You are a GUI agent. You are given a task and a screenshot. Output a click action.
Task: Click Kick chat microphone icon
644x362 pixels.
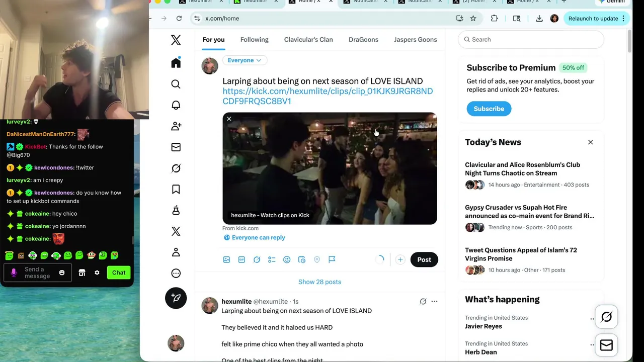pyautogui.click(x=14, y=273)
